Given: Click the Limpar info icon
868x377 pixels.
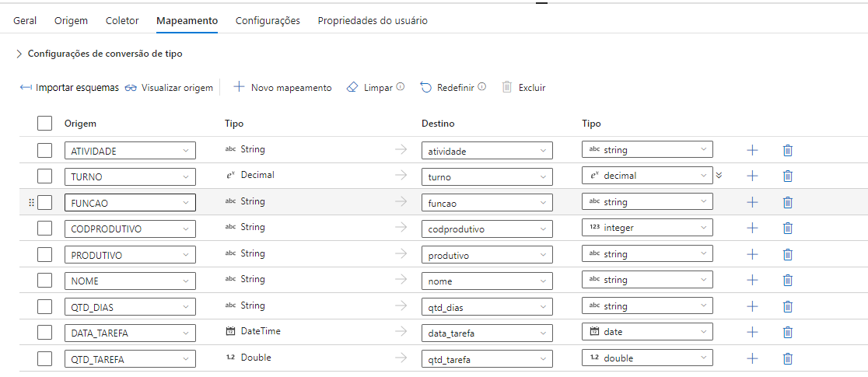Looking at the screenshot, I should pos(401,87).
